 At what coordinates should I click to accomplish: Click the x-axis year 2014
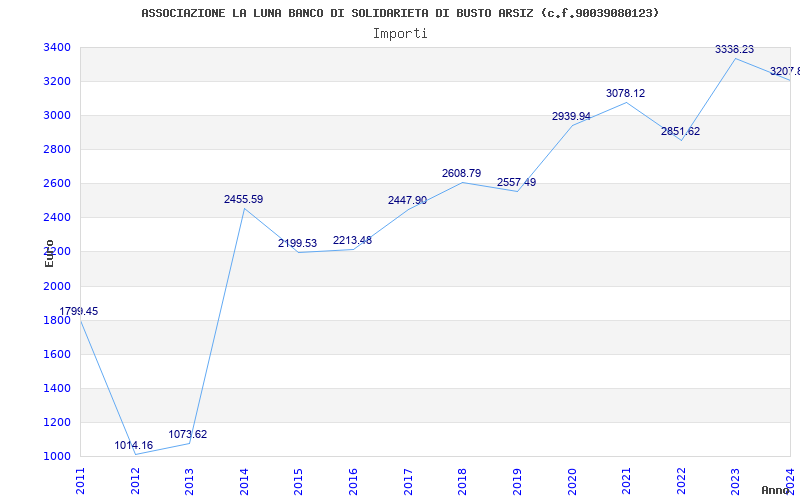coord(244,481)
